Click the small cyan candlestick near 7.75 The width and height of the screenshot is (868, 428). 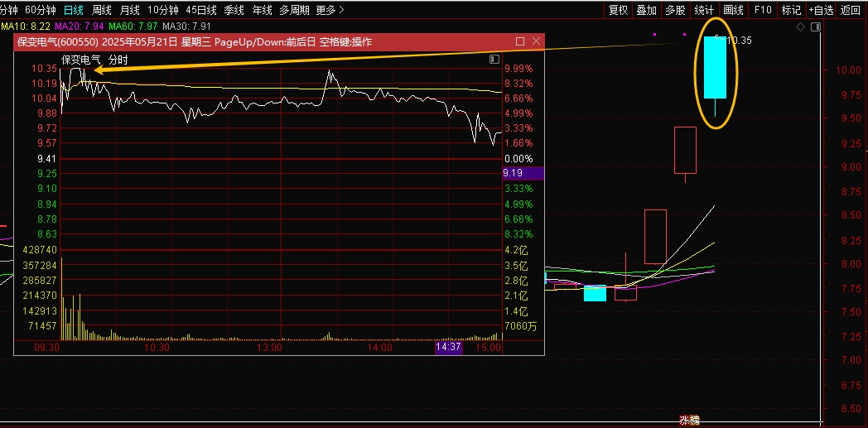click(595, 293)
